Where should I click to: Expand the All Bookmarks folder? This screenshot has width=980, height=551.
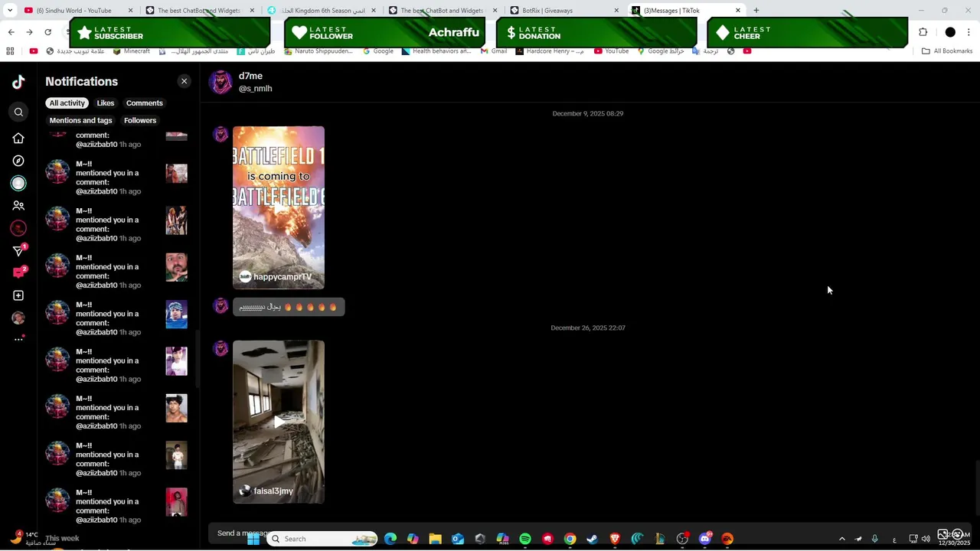(947, 51)
